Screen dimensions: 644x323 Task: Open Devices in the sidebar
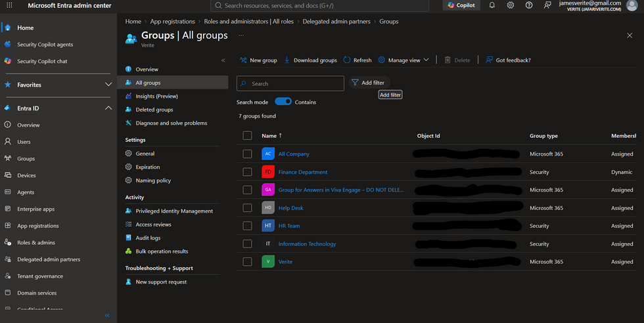26,175
